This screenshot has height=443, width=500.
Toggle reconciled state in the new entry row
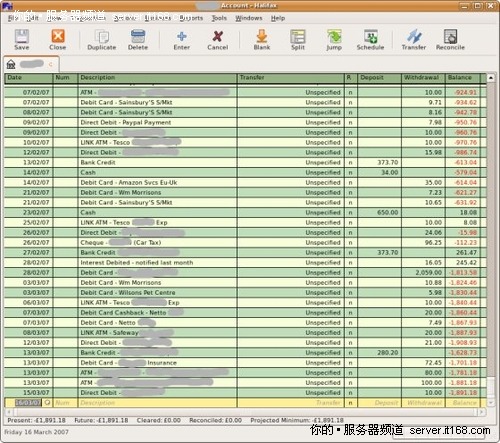[x=351, y=403]
